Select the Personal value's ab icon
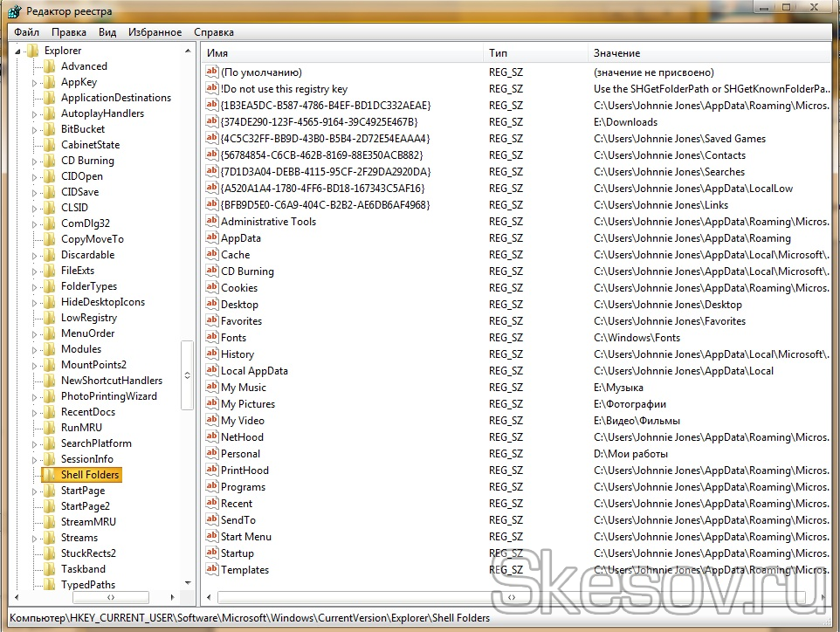840x632 pixels. [x=211, y=454]
